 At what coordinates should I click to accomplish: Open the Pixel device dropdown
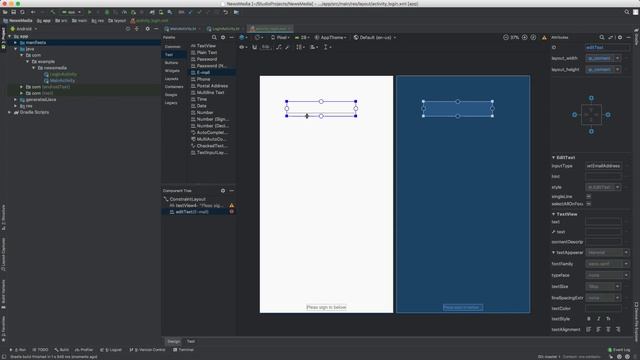(x=280, y=37)
